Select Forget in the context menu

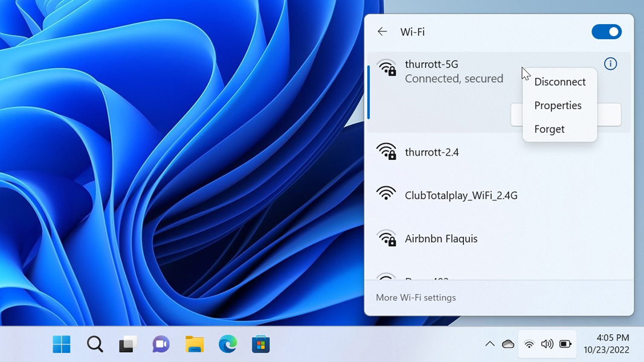click(549, 129)
